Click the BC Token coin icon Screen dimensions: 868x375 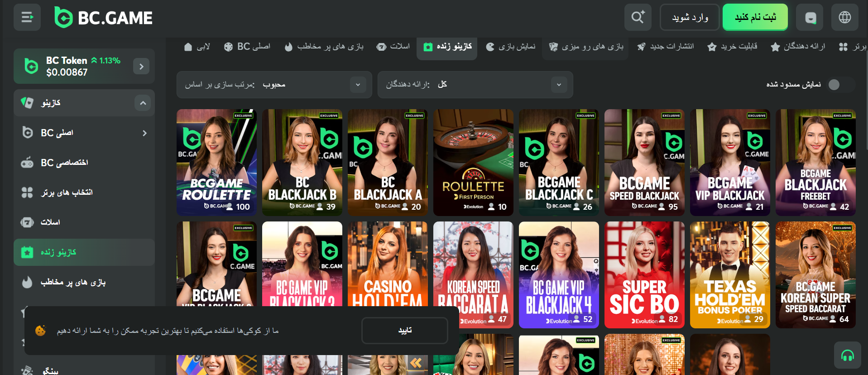tap(31, 66)
